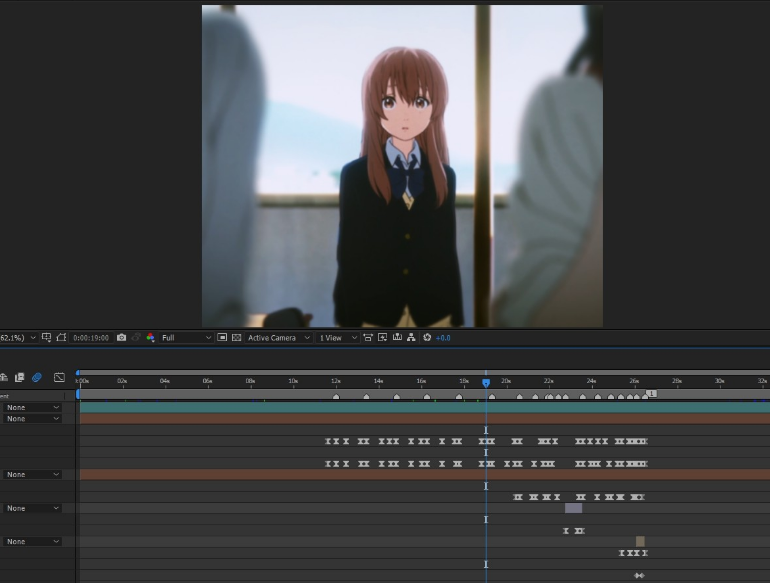
Task: Toggle Pixel Aspect Ratio Correction
Action: (x=368, y=338)
